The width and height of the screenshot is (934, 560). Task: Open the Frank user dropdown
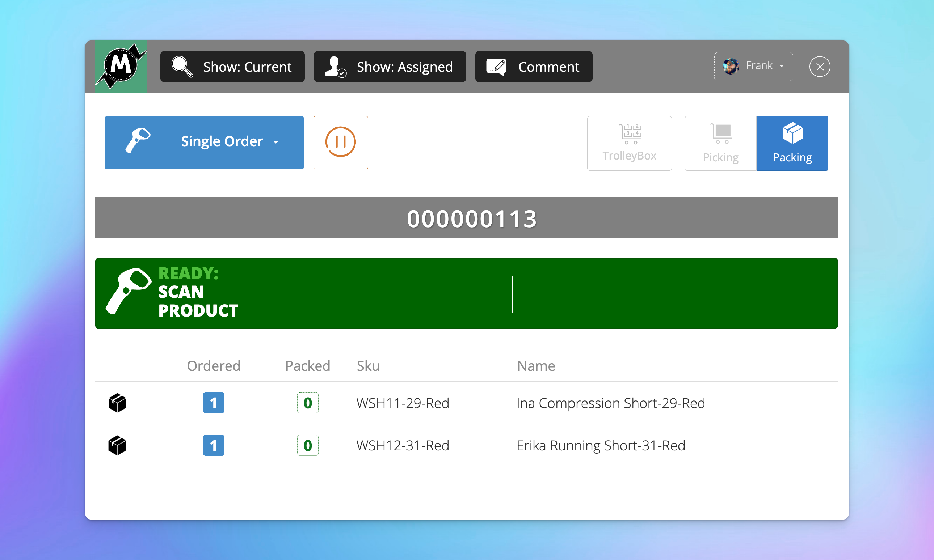coord(753,66)
